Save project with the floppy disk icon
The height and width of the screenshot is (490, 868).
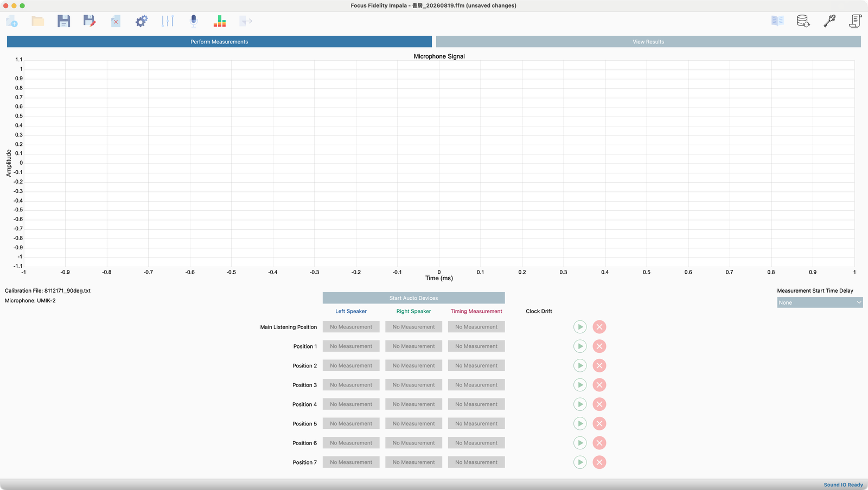64,21
